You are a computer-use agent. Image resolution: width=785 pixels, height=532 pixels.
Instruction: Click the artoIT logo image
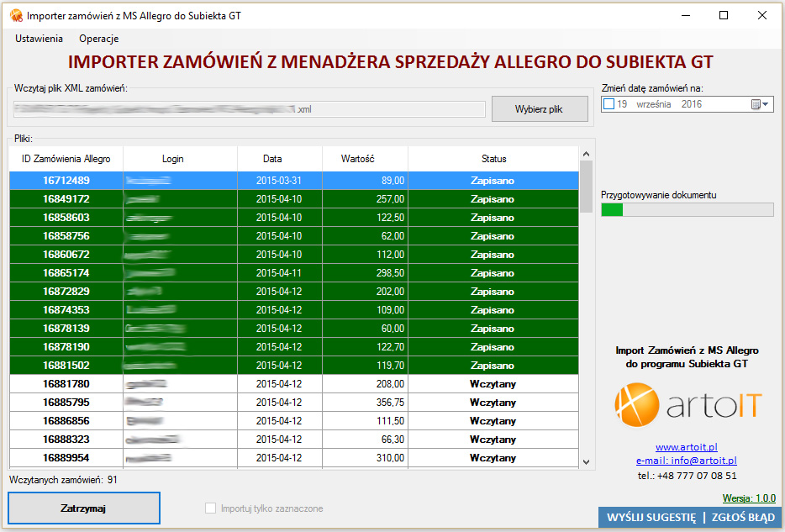coord(687,405)
